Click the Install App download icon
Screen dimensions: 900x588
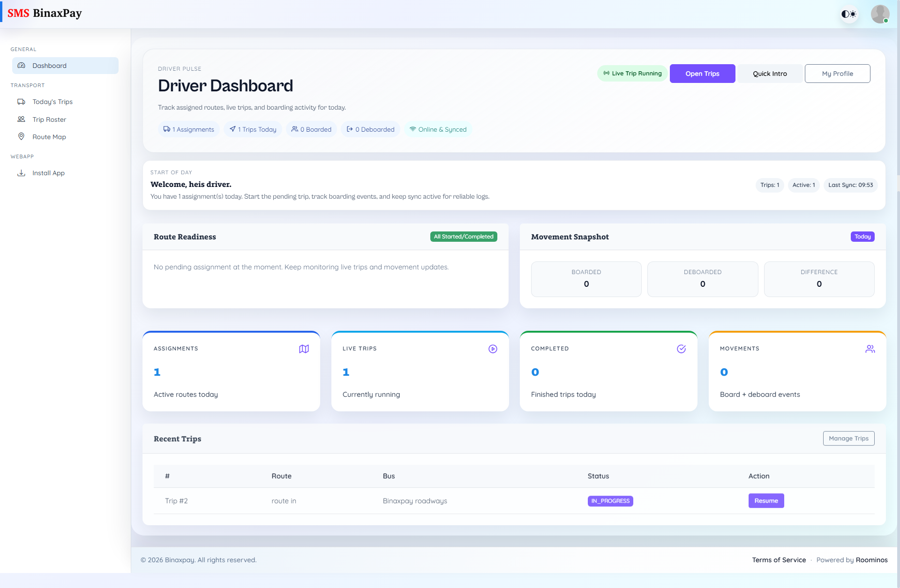point(21,173)
